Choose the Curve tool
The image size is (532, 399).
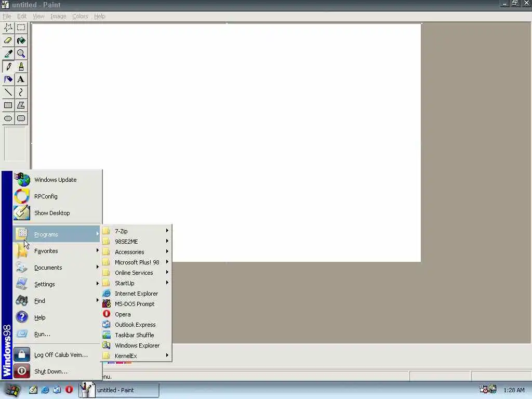[21, 92]
